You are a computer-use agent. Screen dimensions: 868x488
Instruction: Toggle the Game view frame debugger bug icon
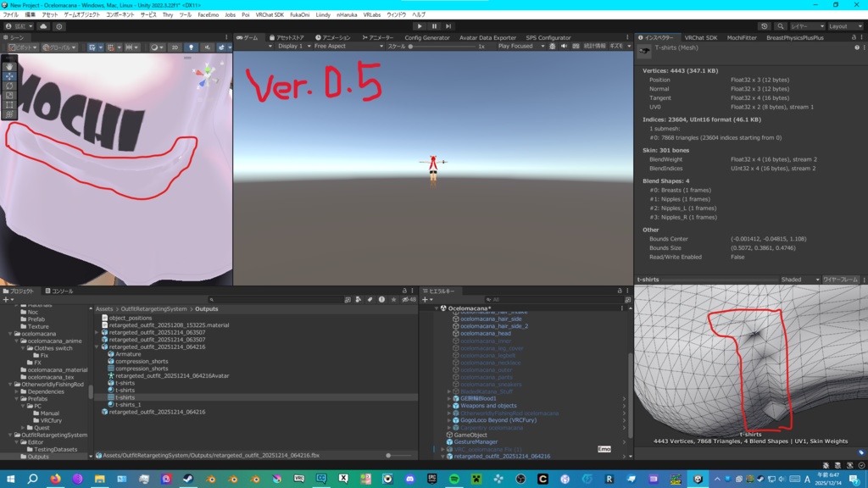553,47
